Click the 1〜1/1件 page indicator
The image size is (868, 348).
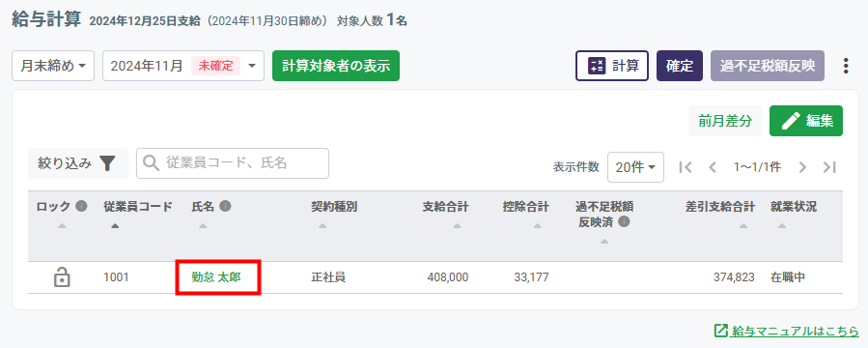[757, 167]
